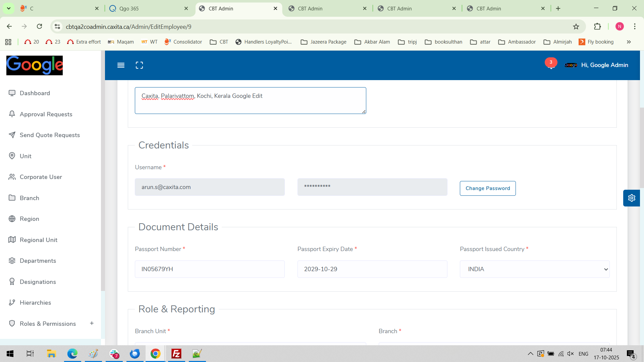Screen dimensions: 644x362
Task: Click the address textarea field
Action: click(x=250, y=101)
